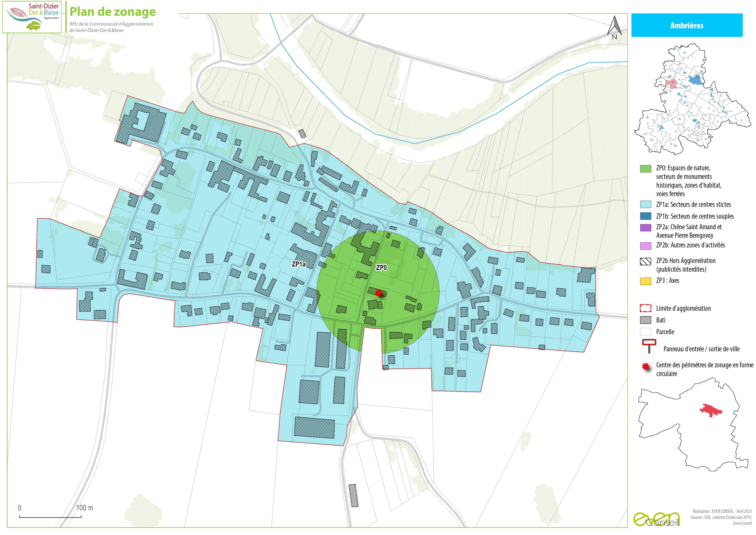Click 'Parcelle' legend text
The height and width of the screenshot is (535, 756).
click(665, 332)
